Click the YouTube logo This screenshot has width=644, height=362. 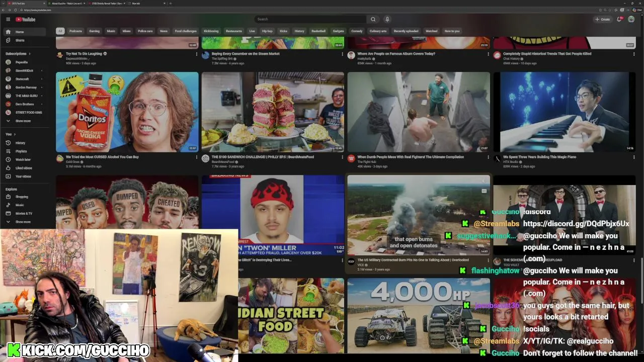click(26, 20)
